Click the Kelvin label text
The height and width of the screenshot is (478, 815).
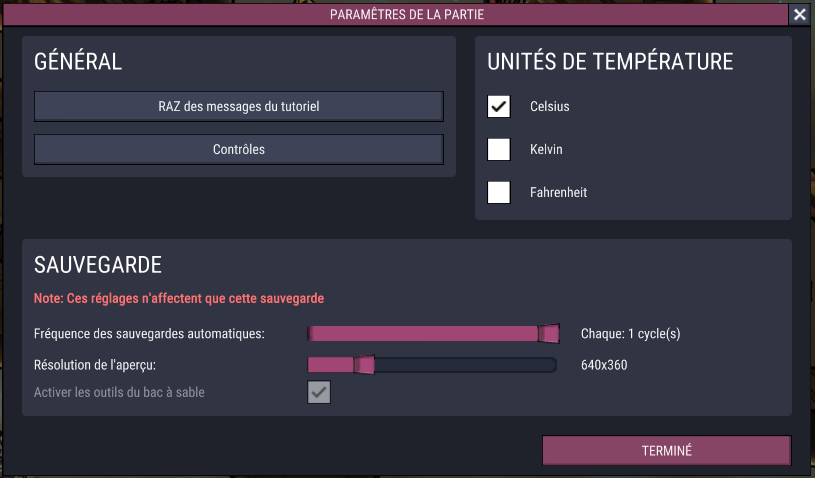click(546, 149)
